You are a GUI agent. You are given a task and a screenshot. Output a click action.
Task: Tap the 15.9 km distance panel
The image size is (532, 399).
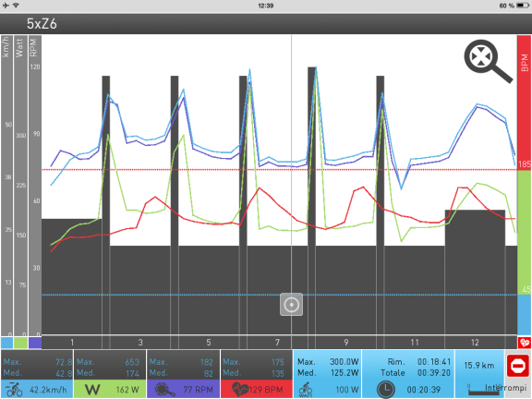[479, 366]
